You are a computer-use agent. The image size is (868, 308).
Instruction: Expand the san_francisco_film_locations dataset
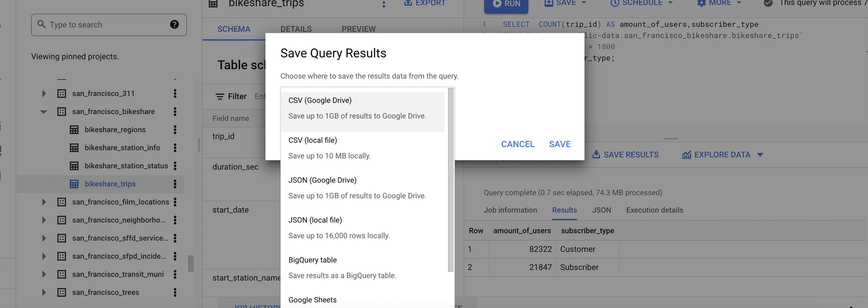coord(44,202)
